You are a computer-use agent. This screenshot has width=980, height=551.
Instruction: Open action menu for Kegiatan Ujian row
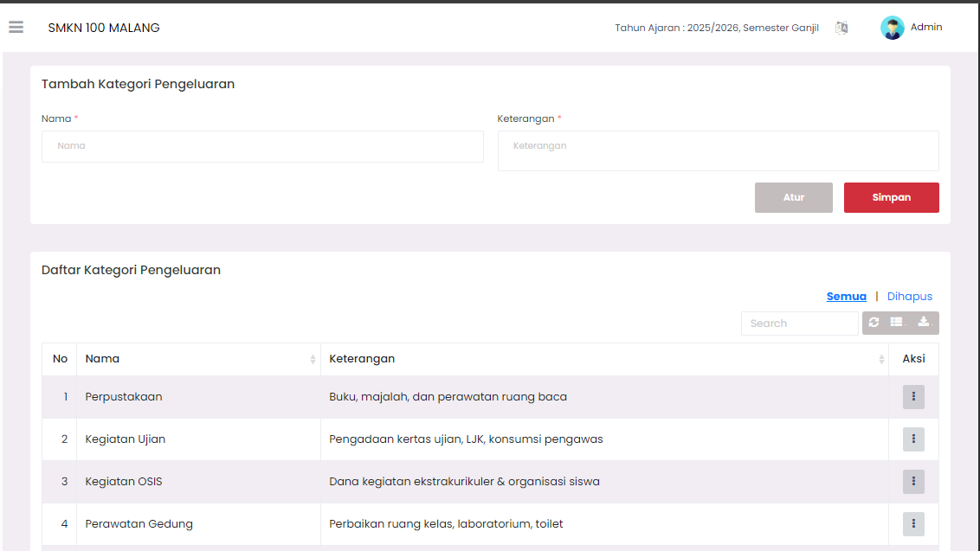click(913, 439)
